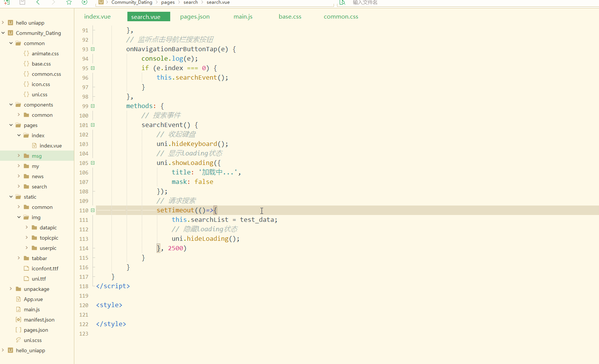This screenshot has width=599, height=364.
Task: Fold the methods block at line 99
Action: (93, 106)
